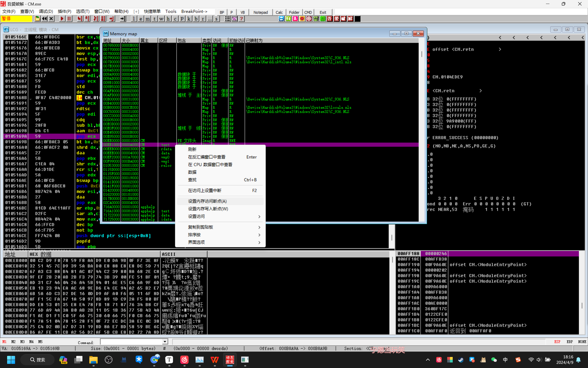This screenshot has width=588, height=368.
Task: Click the Trace Into toolbar icon
Action: coord(96,19)
